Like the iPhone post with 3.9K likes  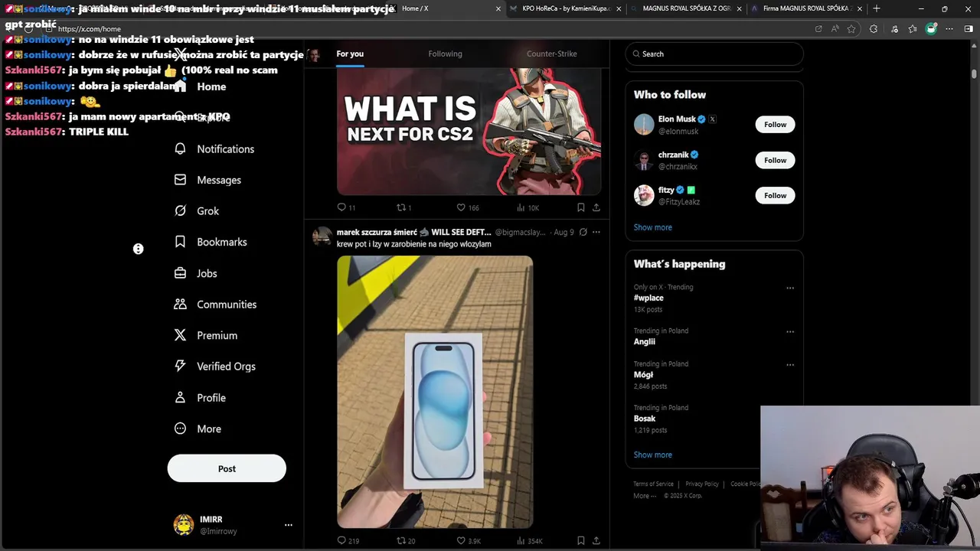pos(469,541)
